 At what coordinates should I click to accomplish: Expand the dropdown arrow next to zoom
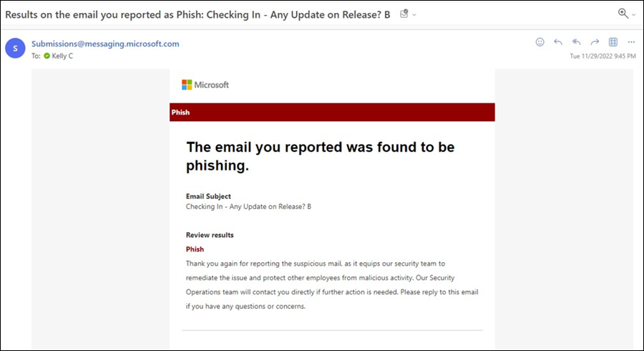click(x=634, y=14)
